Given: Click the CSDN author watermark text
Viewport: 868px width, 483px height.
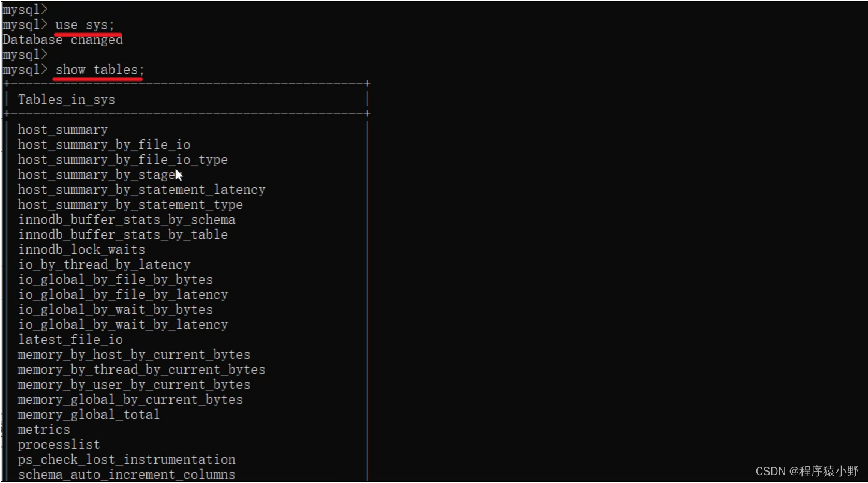Looking at the screenshot, I should [807, 471].
